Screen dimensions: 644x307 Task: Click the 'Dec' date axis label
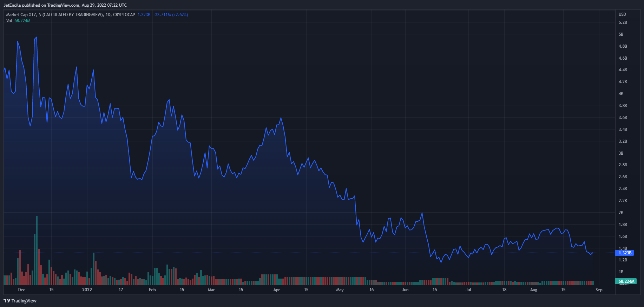click(22, 290)
